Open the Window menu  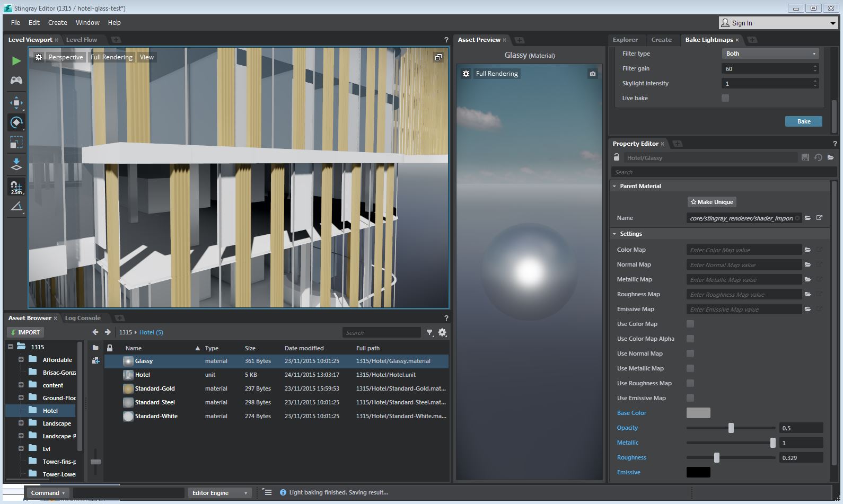pyautogui.click(x=87, y=23)
